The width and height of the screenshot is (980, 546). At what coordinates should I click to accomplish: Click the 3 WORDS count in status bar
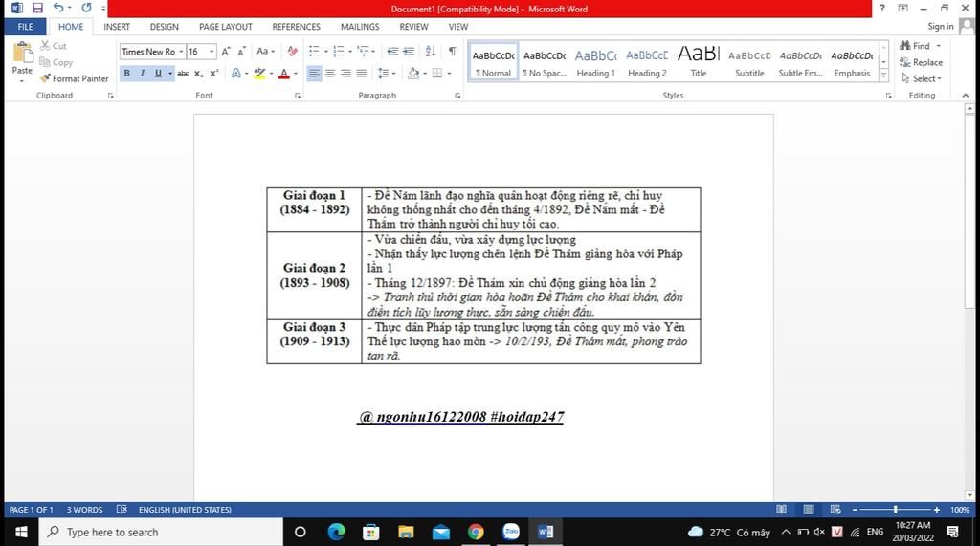click(x=84, y=510)
